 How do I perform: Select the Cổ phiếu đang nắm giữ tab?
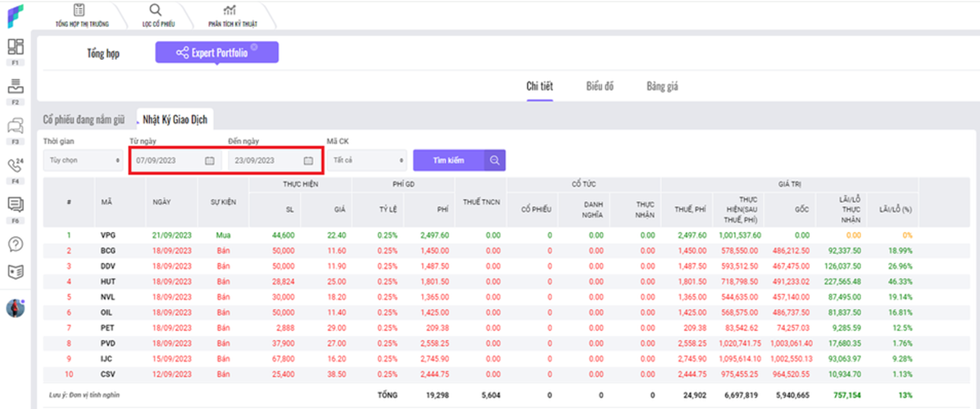tap(84, 120)
